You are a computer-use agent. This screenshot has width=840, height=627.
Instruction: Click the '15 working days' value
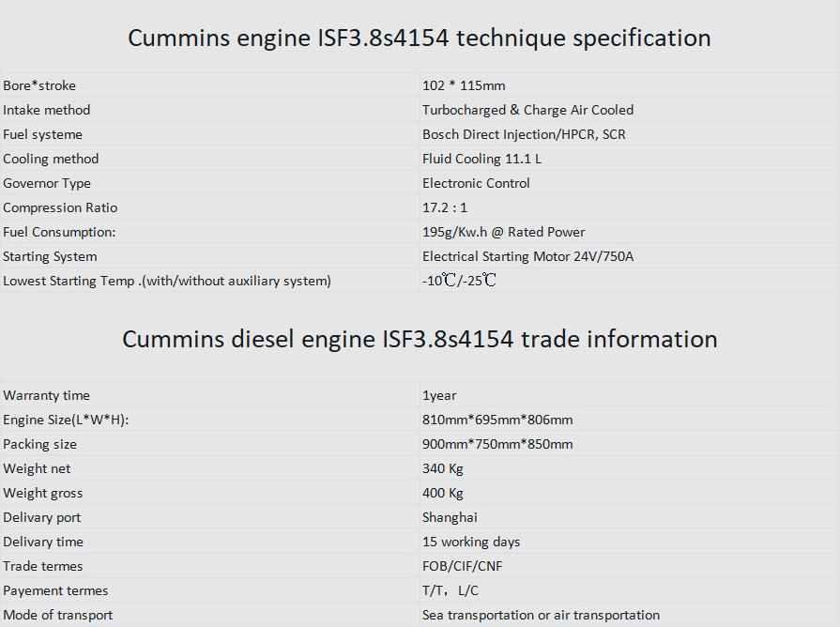(471, 542)
